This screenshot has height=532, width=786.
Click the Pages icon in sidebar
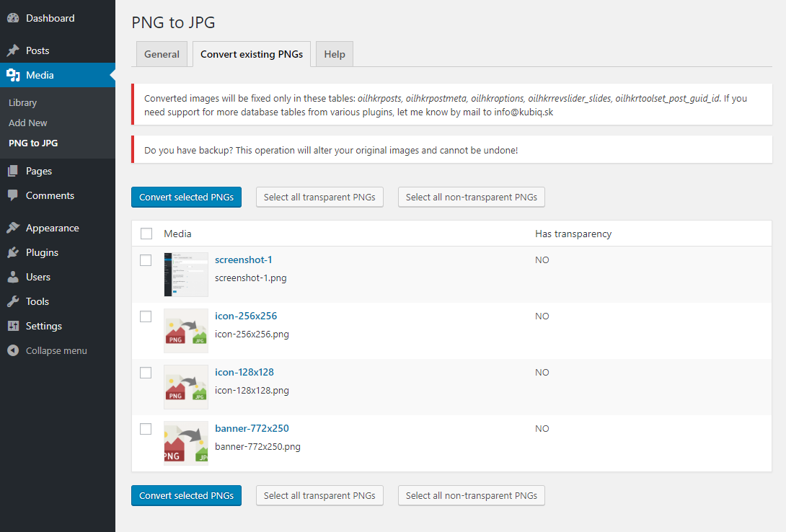(13, 172)
